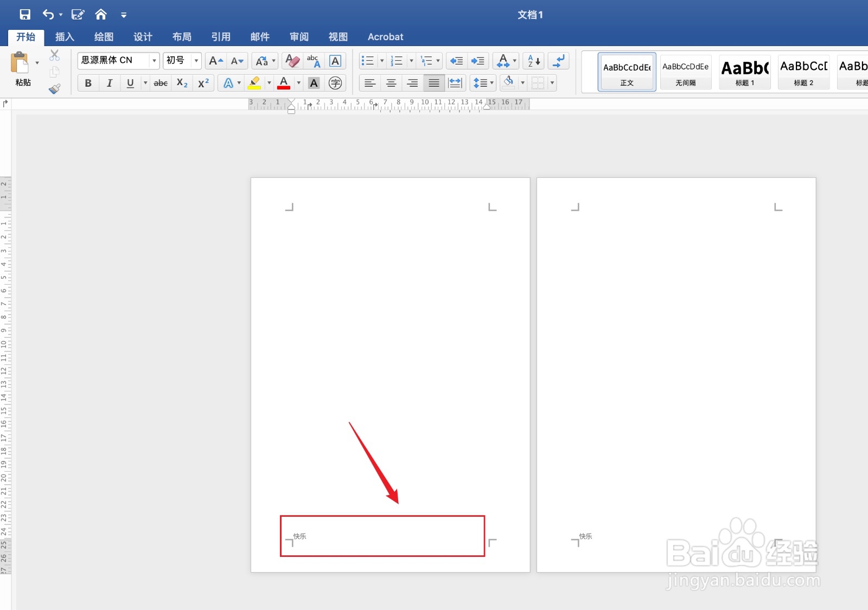Click the Numbering list icon
The width and height of the screenshot is (868, 610).
click(397, 61)
